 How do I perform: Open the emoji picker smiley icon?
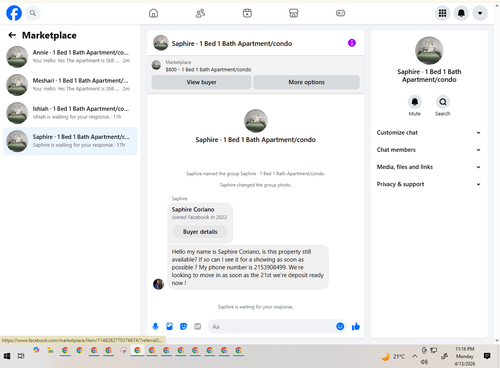pyautogui.click(x=340, y=326)
